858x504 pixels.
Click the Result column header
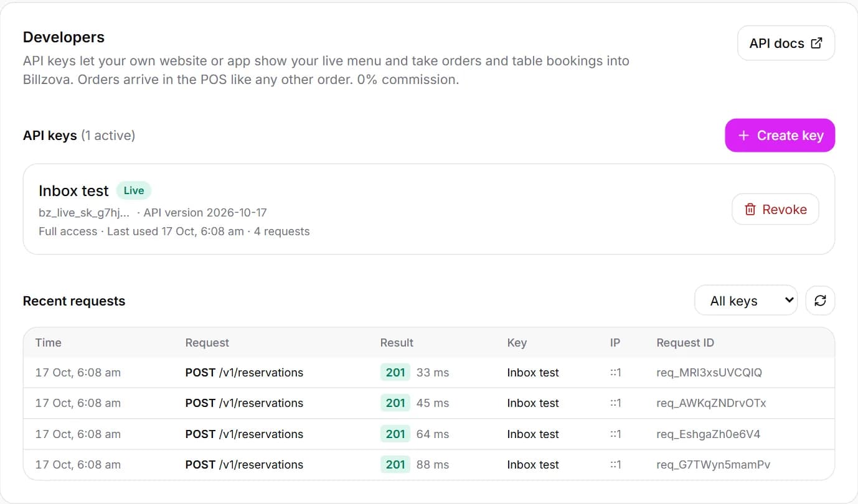pyautogui.click(x=397, y=342)
